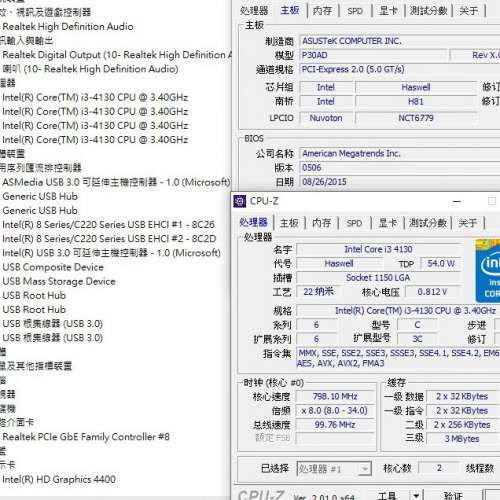Click the model field P30AD
Viewport: 500px width, 500px height.
[x=373, y=55]
